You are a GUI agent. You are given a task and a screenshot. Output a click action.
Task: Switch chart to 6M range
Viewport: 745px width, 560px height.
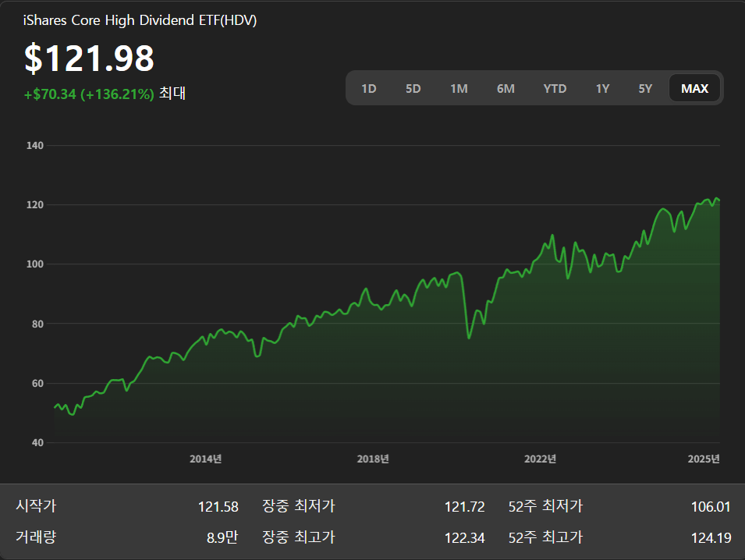coord(506,88)
